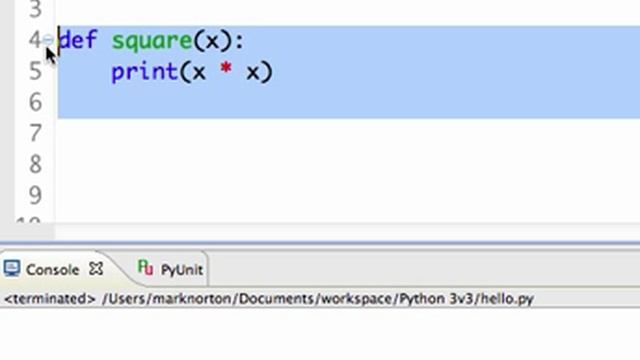Click the PyUnit tab icon
This screenshot has height=360, width=640.
(x=145, y=268)
